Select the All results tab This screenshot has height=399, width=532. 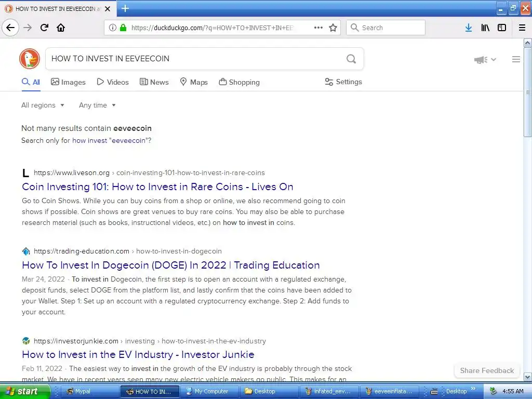tap(31, 82)
